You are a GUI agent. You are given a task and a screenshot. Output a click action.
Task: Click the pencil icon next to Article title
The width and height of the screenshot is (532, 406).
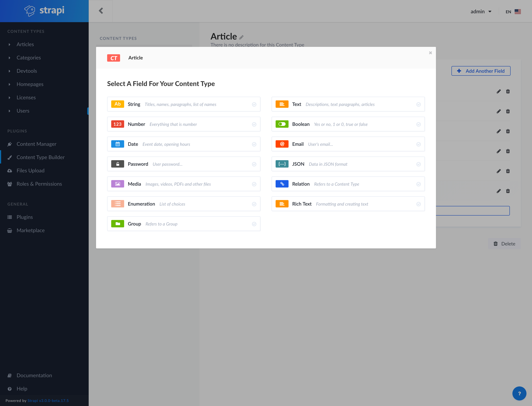point(241,37)
